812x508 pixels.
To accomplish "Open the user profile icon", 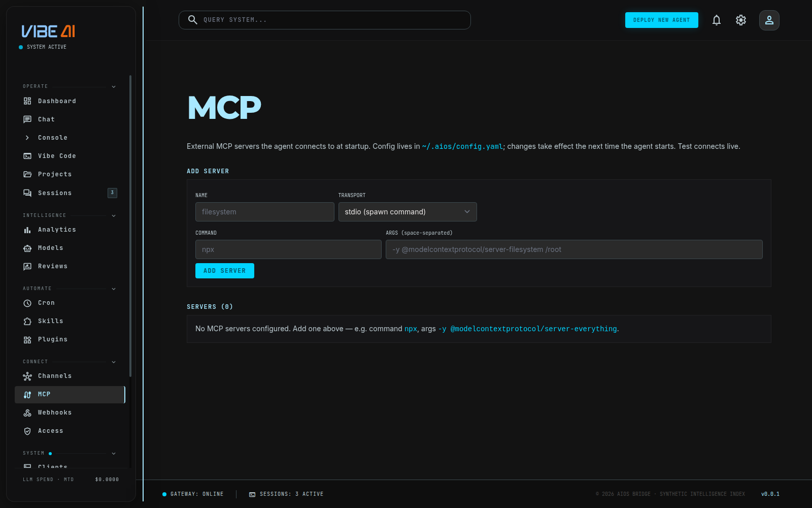I will point(769,20).
